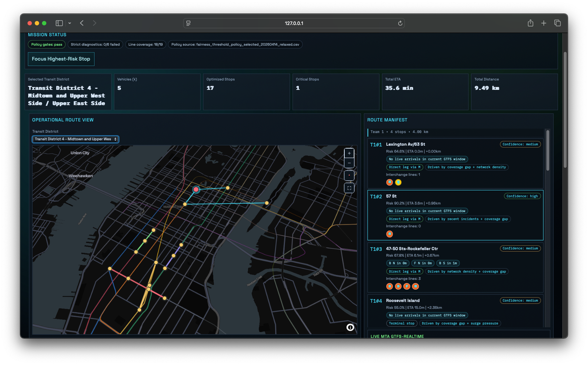Click the Weehawken map label
This screenshot has width=588, height=365.
pos(81,176)
